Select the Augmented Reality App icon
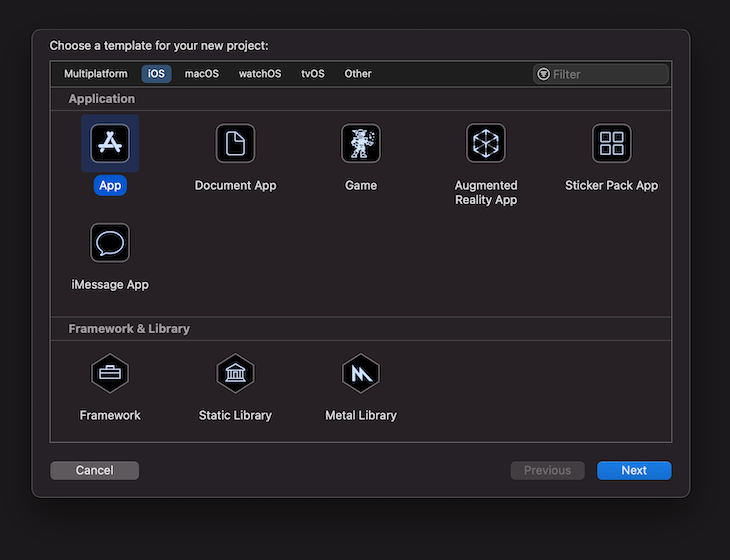Screen dimensions: 730x560 pos(486,143)
